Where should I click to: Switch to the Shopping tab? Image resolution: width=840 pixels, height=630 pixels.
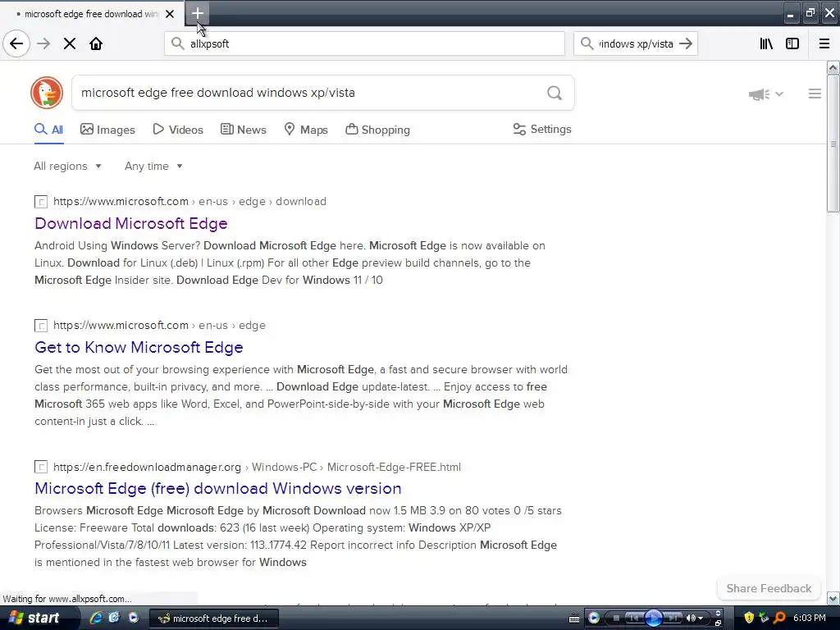[x=377, y=130]
